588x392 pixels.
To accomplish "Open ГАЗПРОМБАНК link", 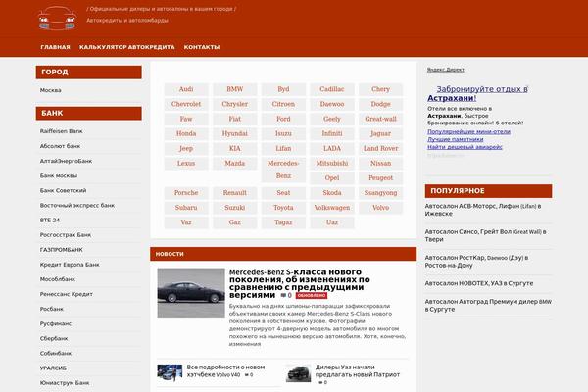I will 62,250.
